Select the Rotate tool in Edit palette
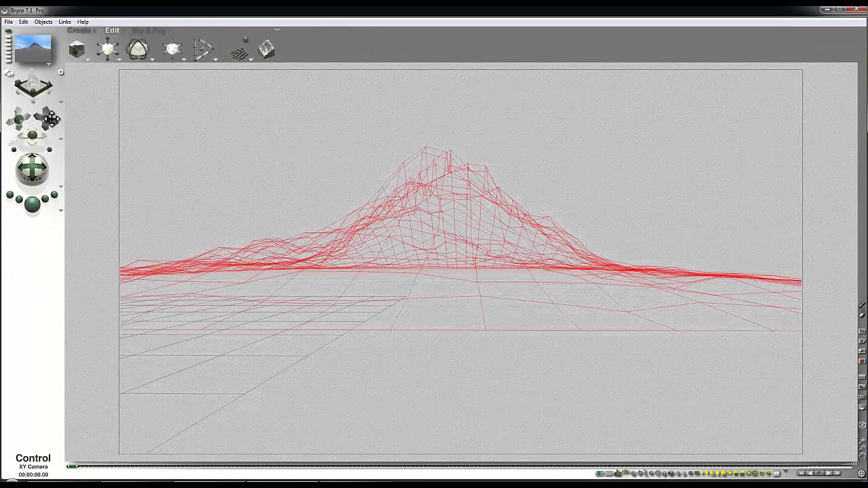Image resolution: width=868 pixels, height=488 pixels. point(138,49)
